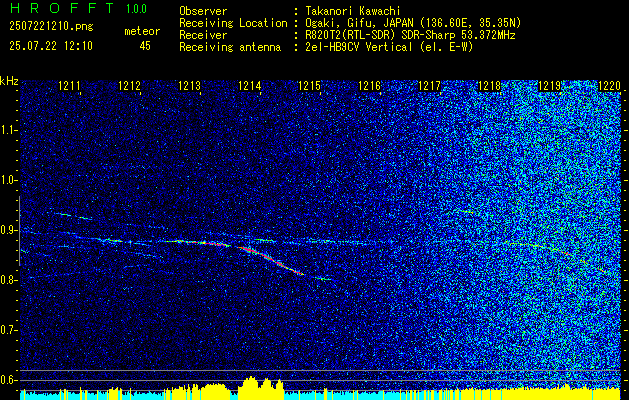The image size is (629, 400).
Task: Click the Observer name Takanori Kawachi
Action: click(353, 11)
